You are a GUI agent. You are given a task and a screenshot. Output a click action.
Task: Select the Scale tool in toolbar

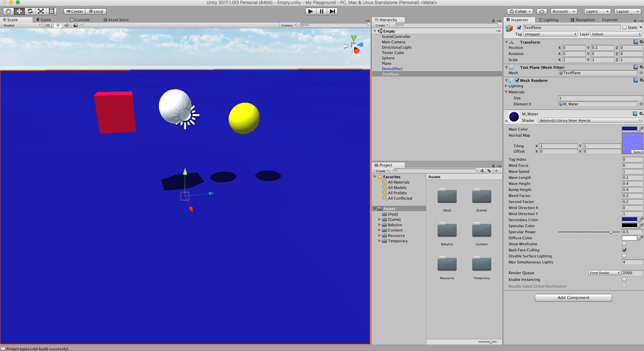tap(41, 11)
